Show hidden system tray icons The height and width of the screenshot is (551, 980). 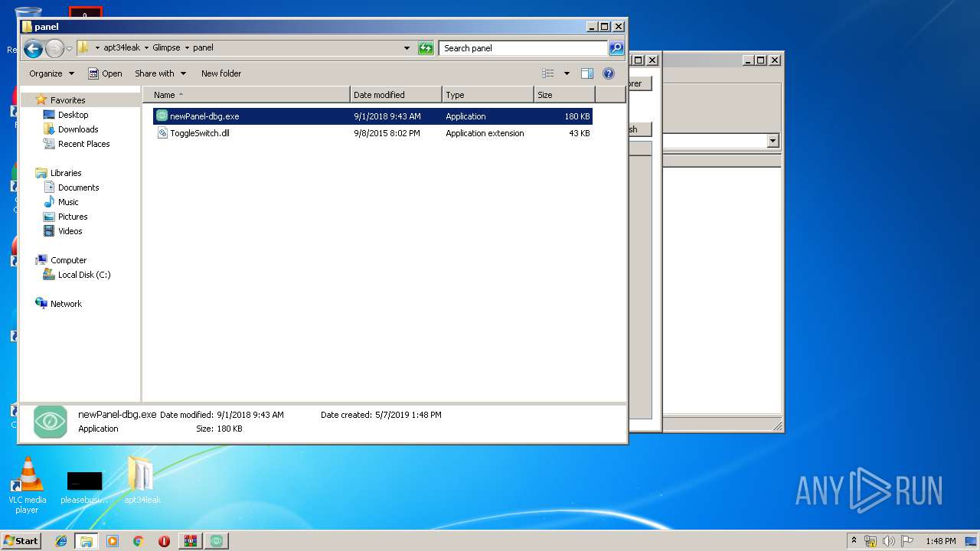point(854,540)
